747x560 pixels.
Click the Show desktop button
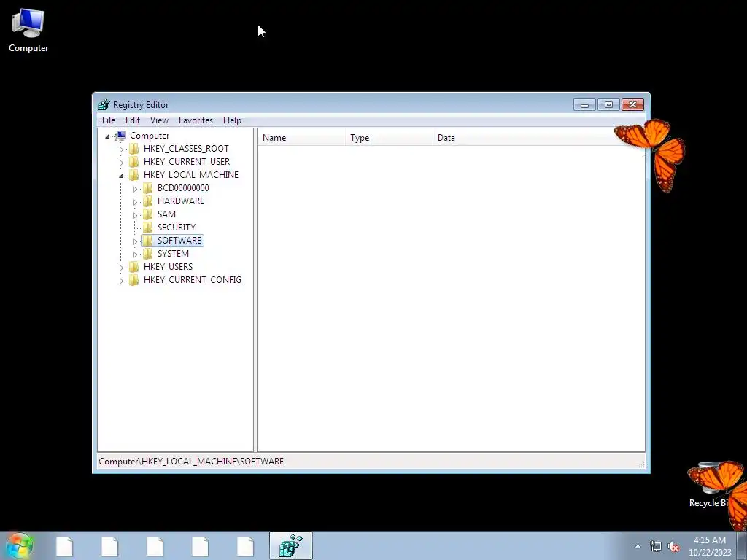tap(742, 545)
